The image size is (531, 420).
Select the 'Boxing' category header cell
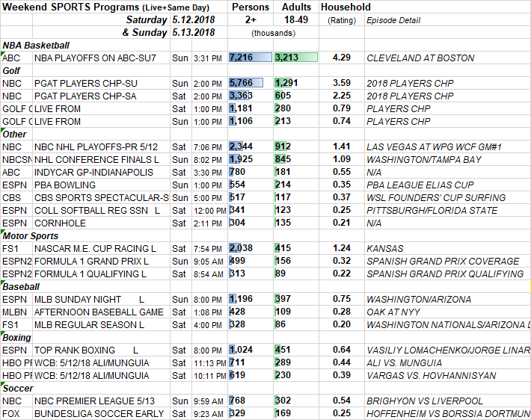pos(16,338)
